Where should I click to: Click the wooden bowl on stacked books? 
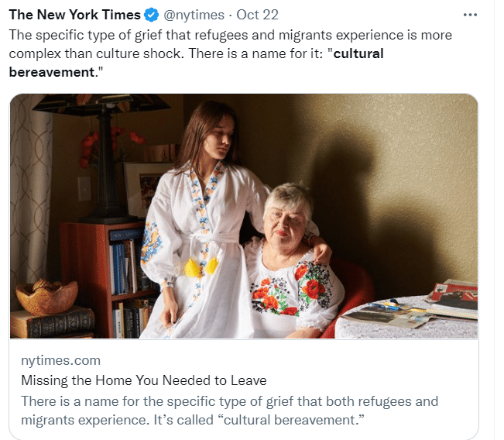47,297
